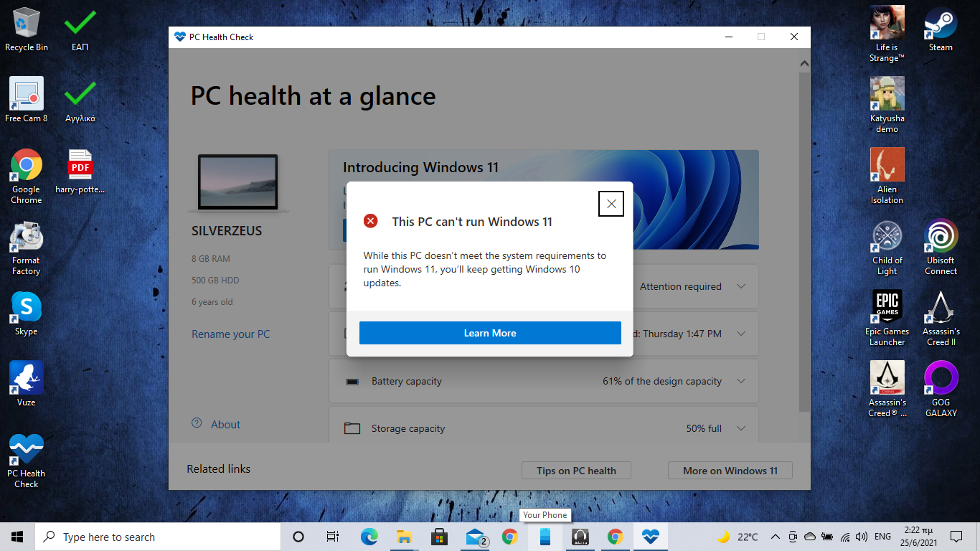Open the battery status tray icon
Viewport: 980px width, 551px height.
[x=826, y=537]
